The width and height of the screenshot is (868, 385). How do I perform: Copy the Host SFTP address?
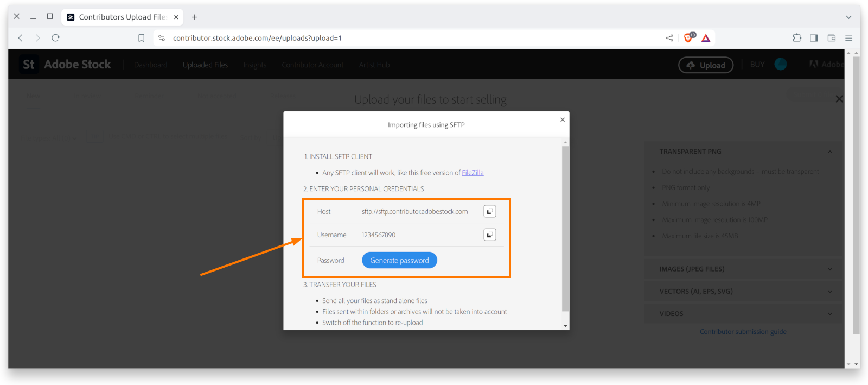click(489, 211)
